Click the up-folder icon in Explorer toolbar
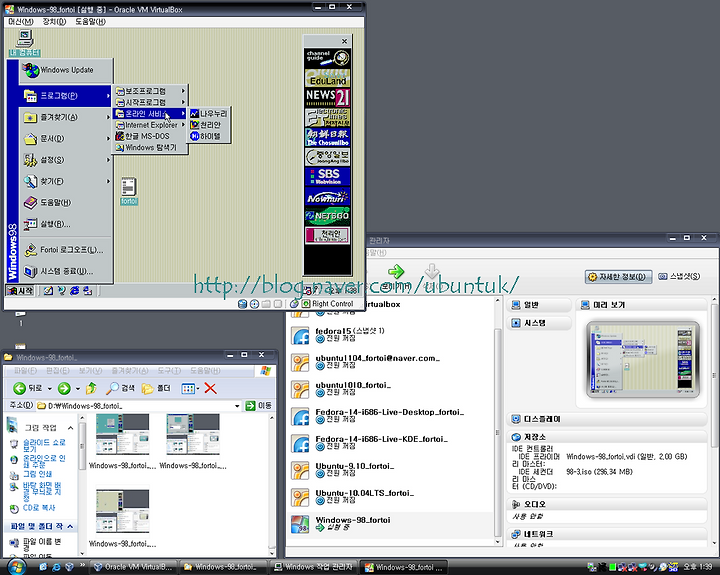The height and width of the screenshot is (575, 720). point(91,389)
